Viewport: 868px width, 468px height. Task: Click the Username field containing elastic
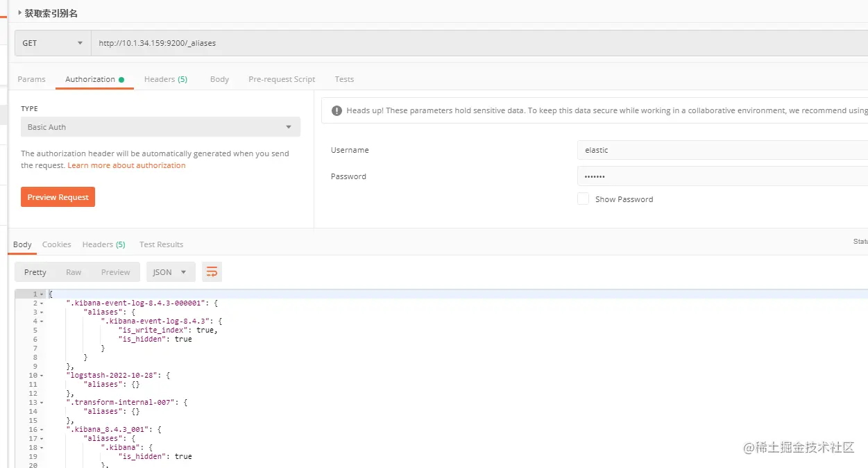722,150
